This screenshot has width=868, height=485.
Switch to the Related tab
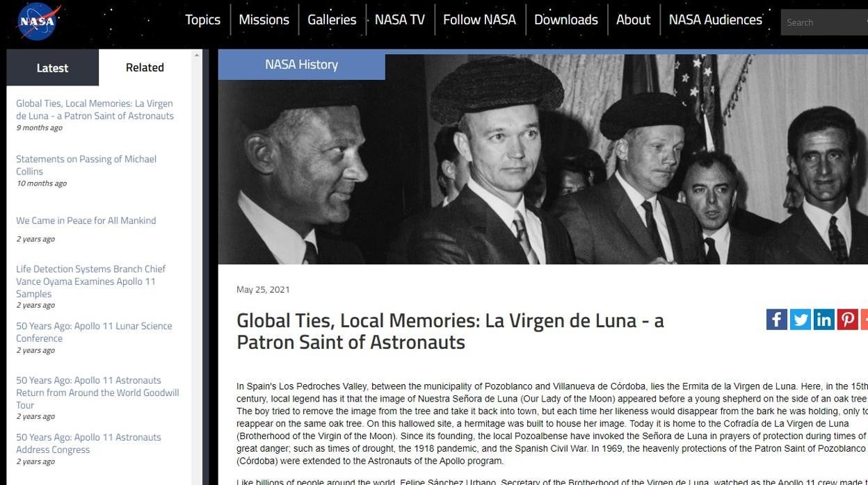coord(145,67)
